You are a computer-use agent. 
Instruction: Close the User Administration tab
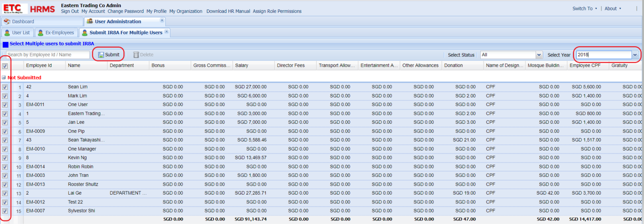[162, 20]
